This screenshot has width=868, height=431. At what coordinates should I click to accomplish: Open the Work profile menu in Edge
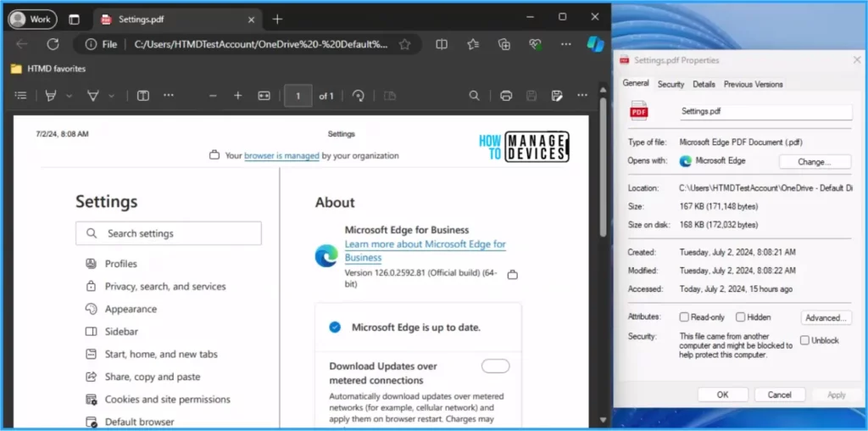pos(32,20)
